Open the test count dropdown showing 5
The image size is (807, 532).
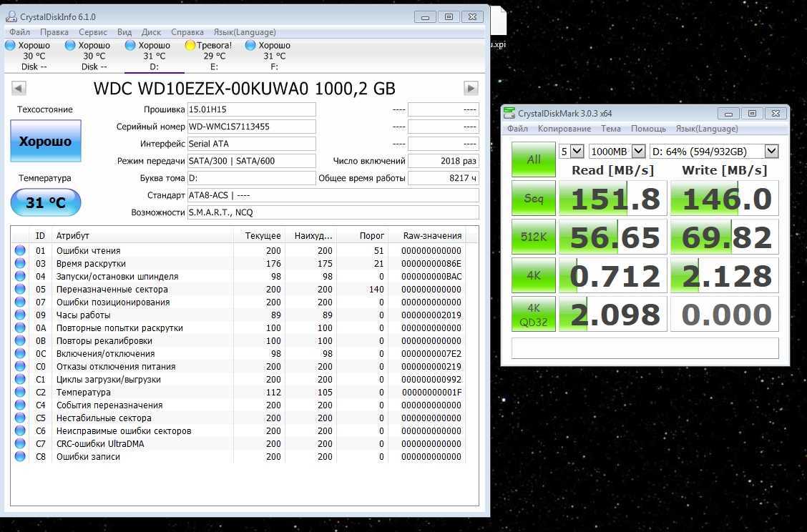(572, 152)
